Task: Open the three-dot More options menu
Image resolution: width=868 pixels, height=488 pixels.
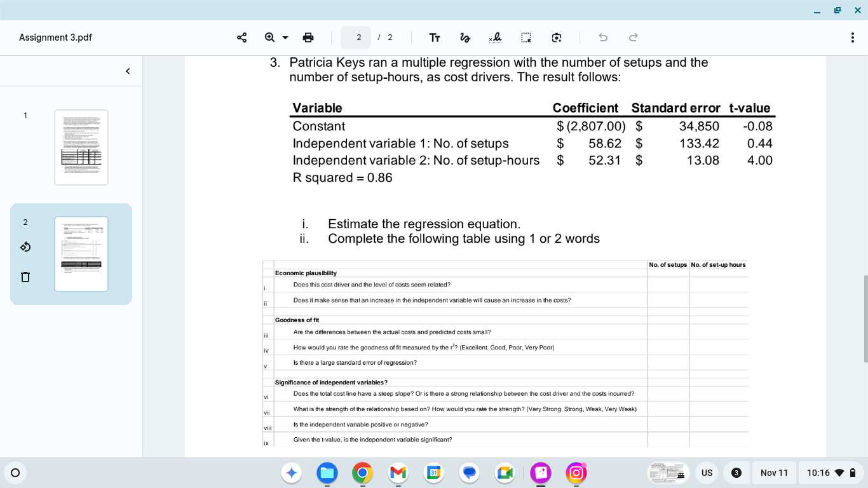Action: (x=853, y=37)
